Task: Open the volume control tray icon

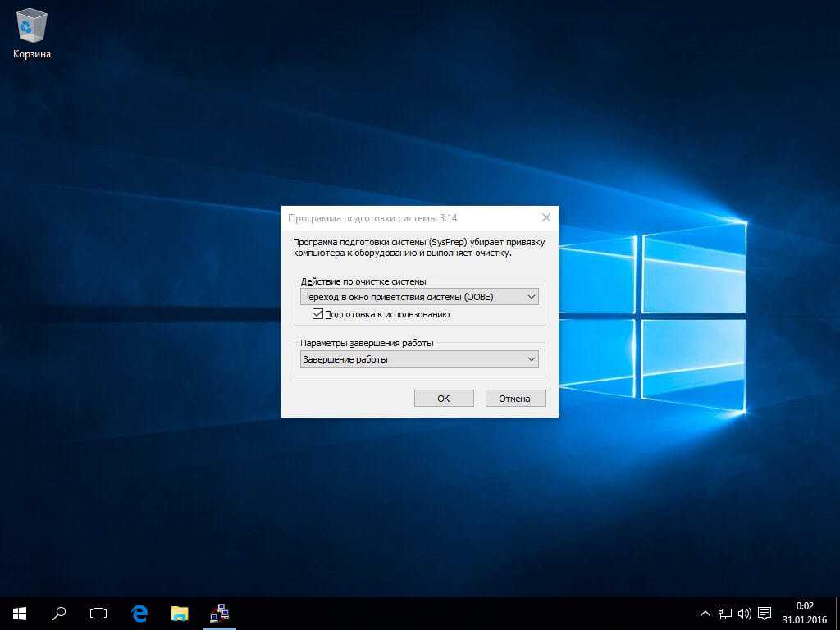Action: [x=744, y=614]
